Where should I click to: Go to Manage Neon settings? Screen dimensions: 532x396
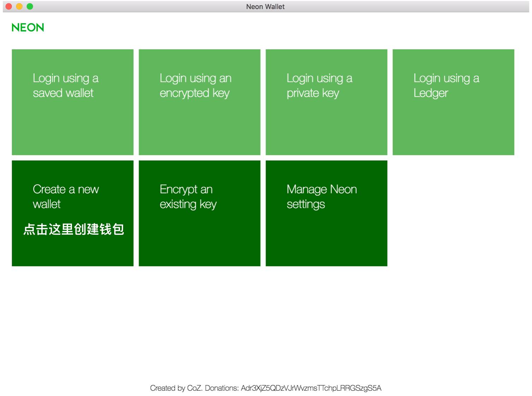tap(326, 213)
